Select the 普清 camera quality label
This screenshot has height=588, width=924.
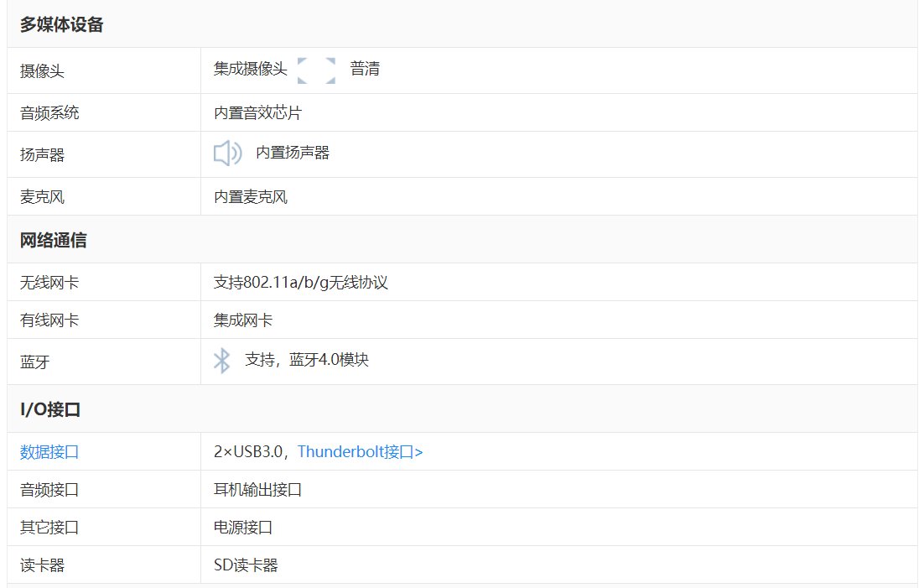click(x=366, y=70)
